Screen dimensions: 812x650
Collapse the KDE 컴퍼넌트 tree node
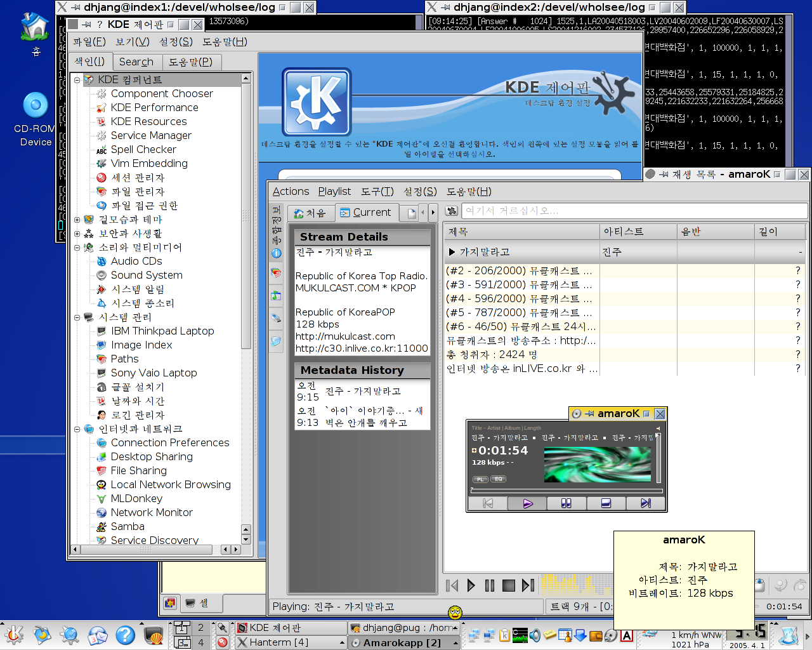tap(77, 80)
